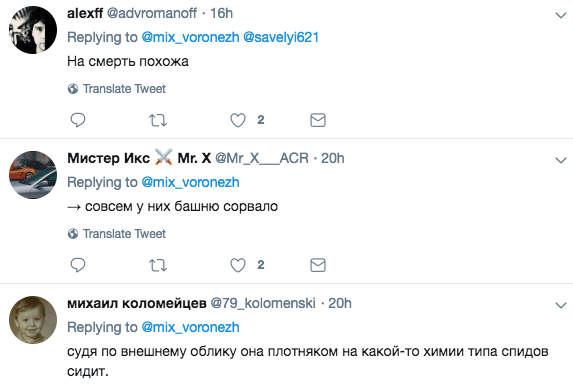
Task: Like alexff's tweet with the heart icon
Action: (x=238, y=120)
